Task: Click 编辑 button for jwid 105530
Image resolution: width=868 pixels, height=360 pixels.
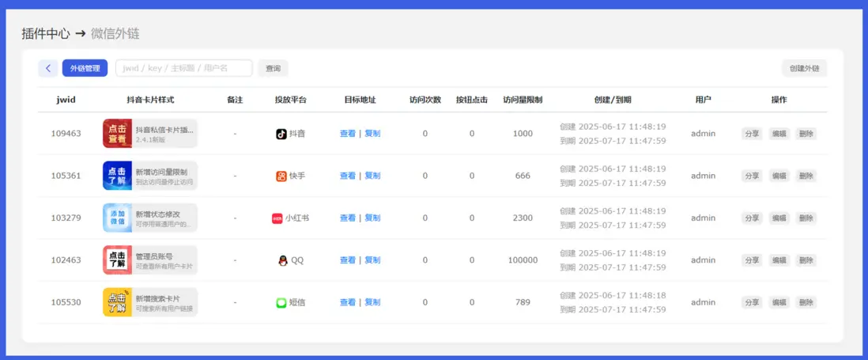Action: [779, 302]
